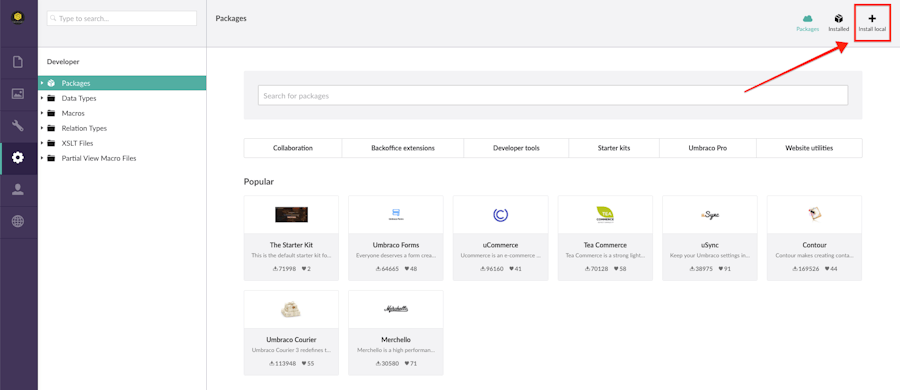Screen dimensions: 900x390
Task: Click the XSLT Files folder icon
Action: (51, 143)
